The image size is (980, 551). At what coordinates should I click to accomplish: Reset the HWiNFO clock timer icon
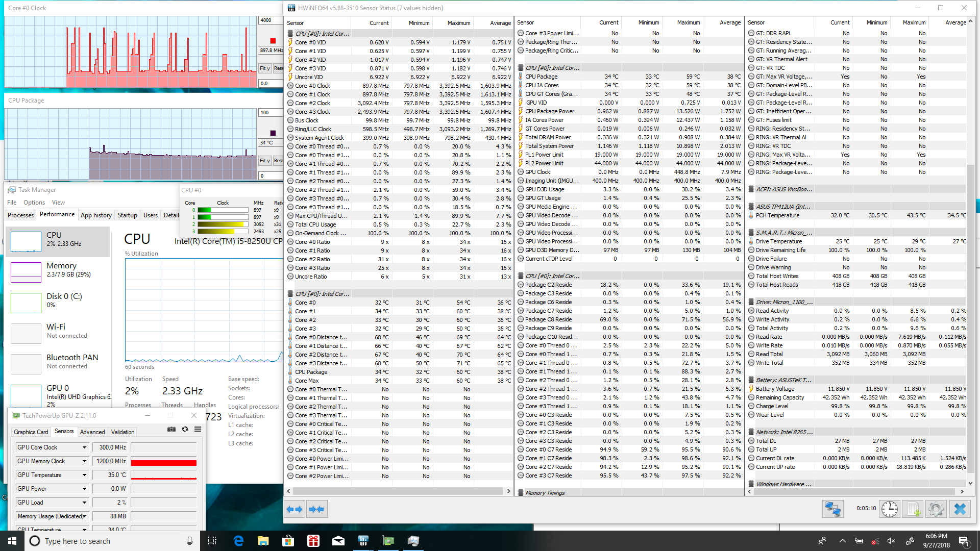click(x=890, y=509)
